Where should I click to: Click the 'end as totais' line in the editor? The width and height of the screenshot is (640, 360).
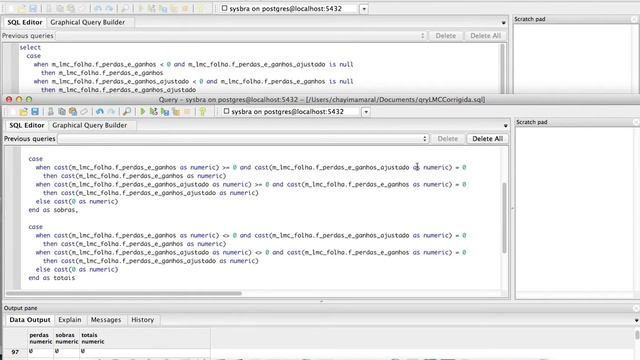click(52, 278)
